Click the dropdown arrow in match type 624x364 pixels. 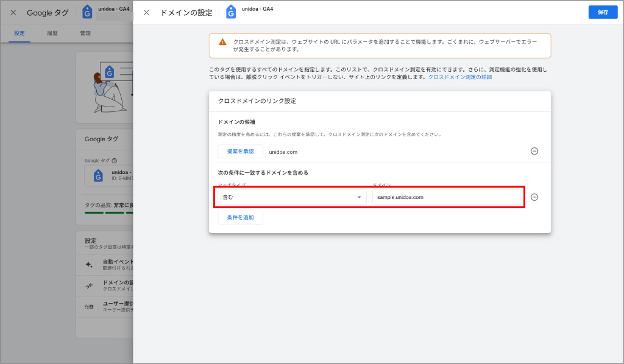[x=359, y=197]
